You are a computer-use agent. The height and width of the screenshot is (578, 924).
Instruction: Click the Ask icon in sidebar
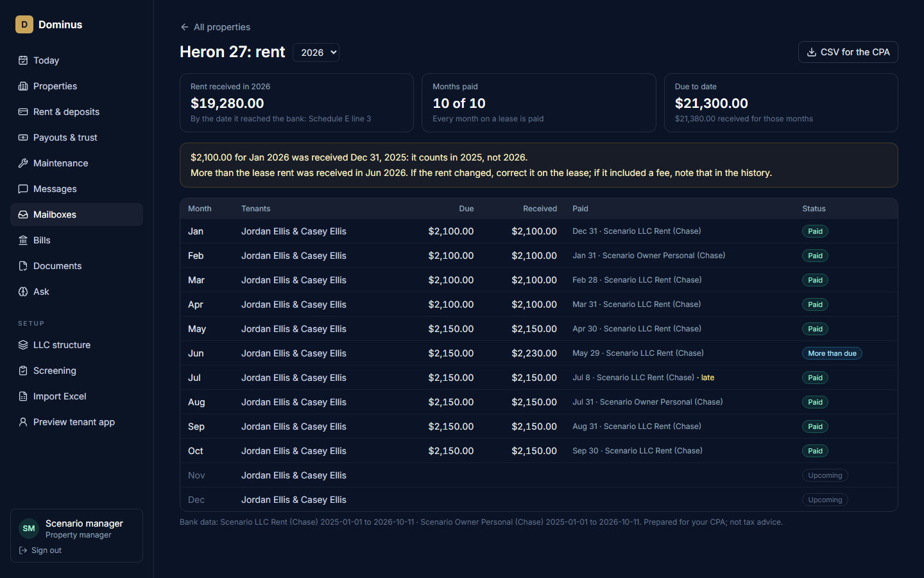[23, 292]
